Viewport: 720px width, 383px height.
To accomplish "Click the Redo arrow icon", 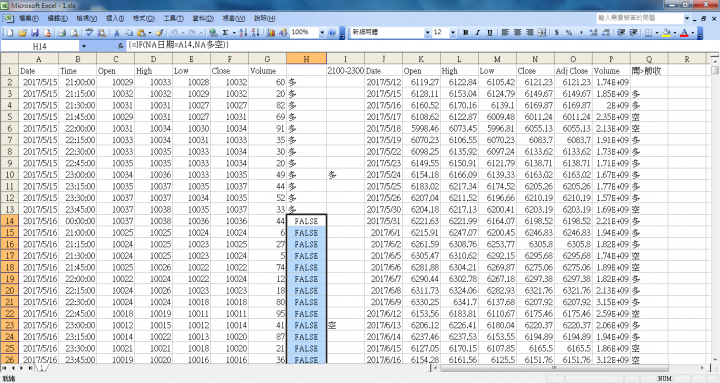I will coord(192,33).
